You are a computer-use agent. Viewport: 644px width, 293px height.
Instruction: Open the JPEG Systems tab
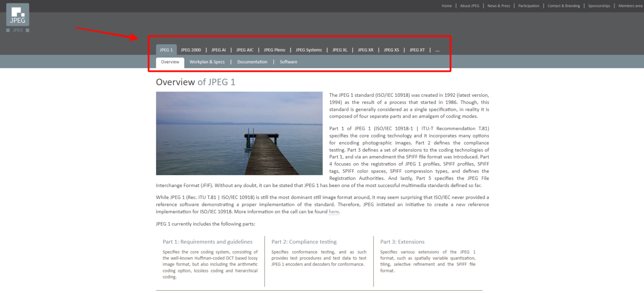309,50
